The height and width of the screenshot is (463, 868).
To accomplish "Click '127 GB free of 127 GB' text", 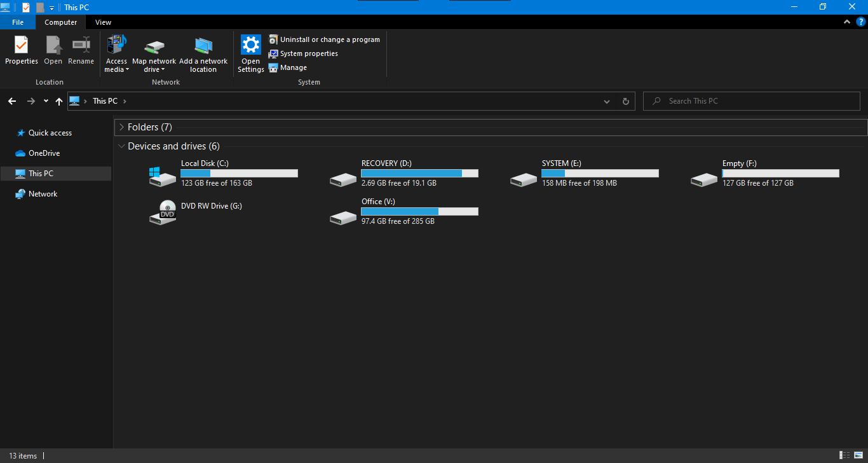I will pyautogui.click(x=758, y=183).
